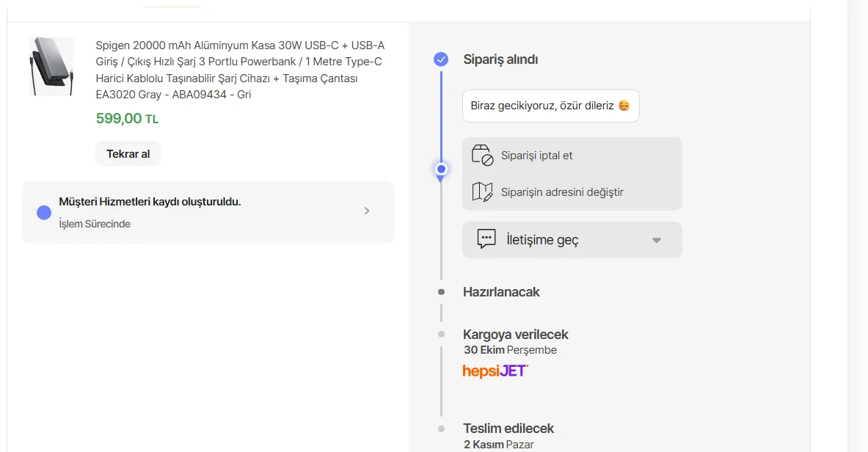Viewport: 868px width, 452px height.
Task: Open customer service record via right chevron
Action: (x=367, y=211)
